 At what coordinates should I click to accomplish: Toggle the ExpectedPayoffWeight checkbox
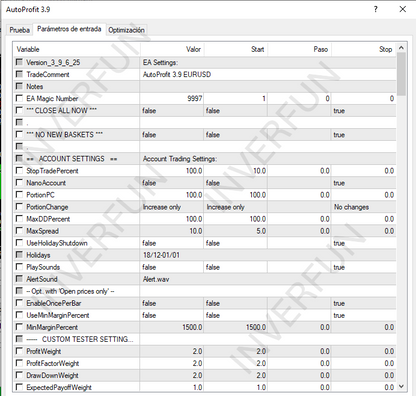pos(19,387)
